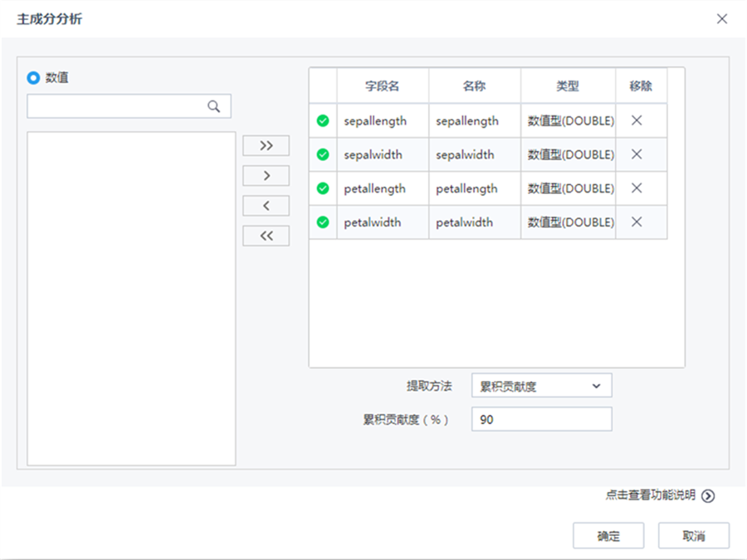Click the chevron on the extraction method dropdown
747x560 pixels.
point(596,385)
